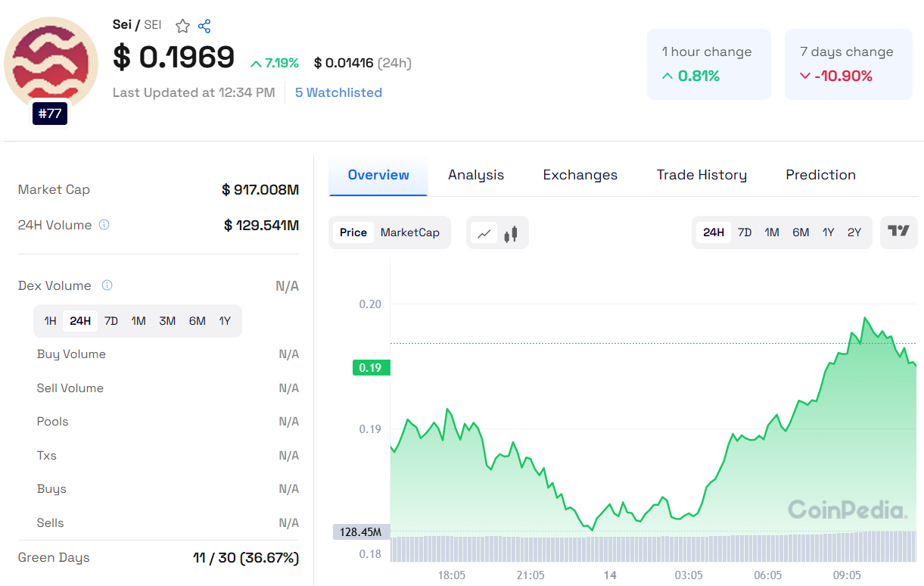Click the Sell Volume row label
The width and height of the screenshot is (924, 586).
point(70,388)
